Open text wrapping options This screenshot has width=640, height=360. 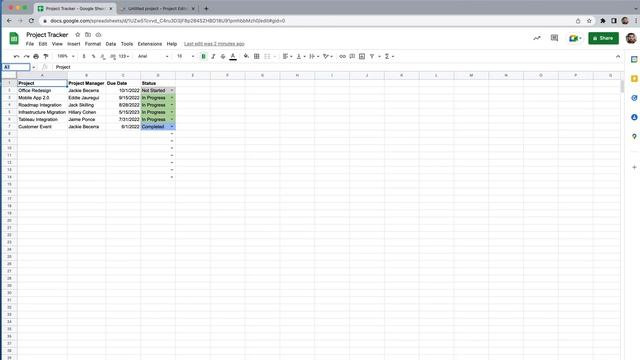[x=314, y=56]
